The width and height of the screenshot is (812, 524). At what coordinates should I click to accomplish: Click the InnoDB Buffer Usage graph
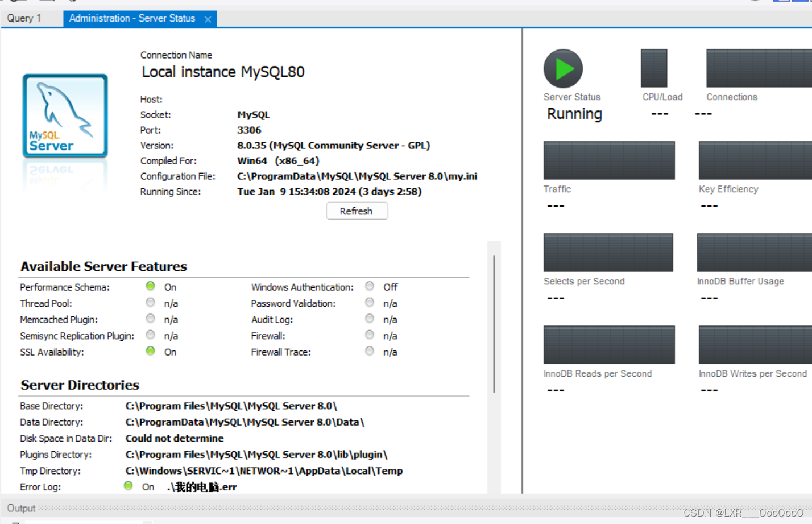pos(755,253)
